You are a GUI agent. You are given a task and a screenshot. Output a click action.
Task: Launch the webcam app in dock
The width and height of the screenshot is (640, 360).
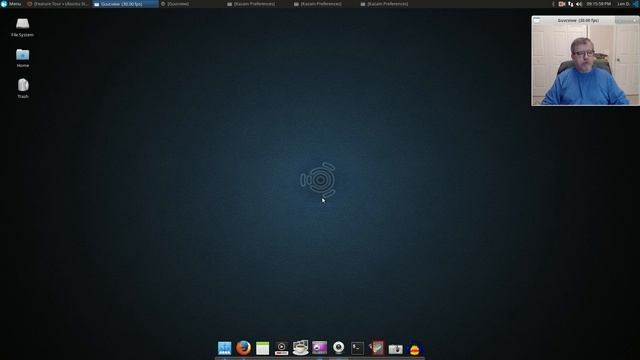(x=338, y=348)
